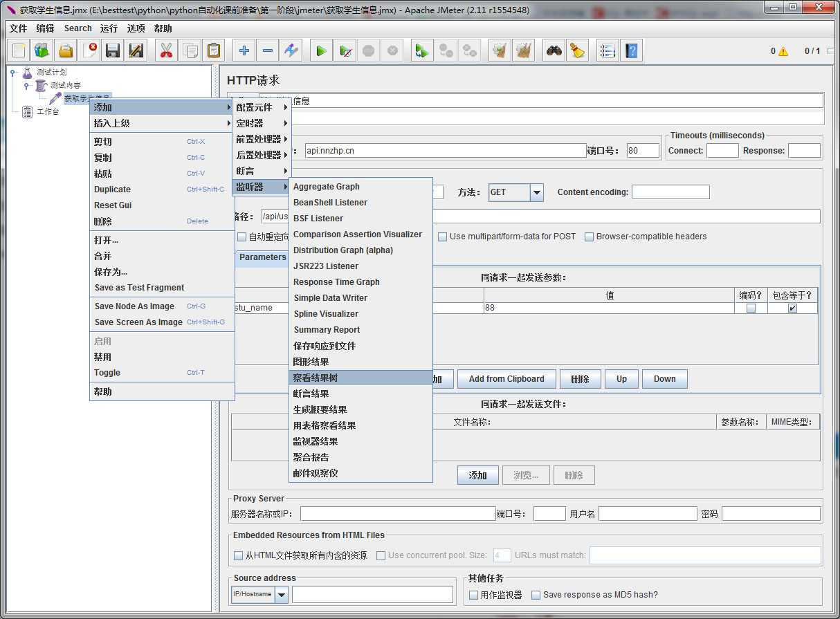Screen dimensions: 840x619
Task: Open the GET method dropdown
Action: [537, 192]
